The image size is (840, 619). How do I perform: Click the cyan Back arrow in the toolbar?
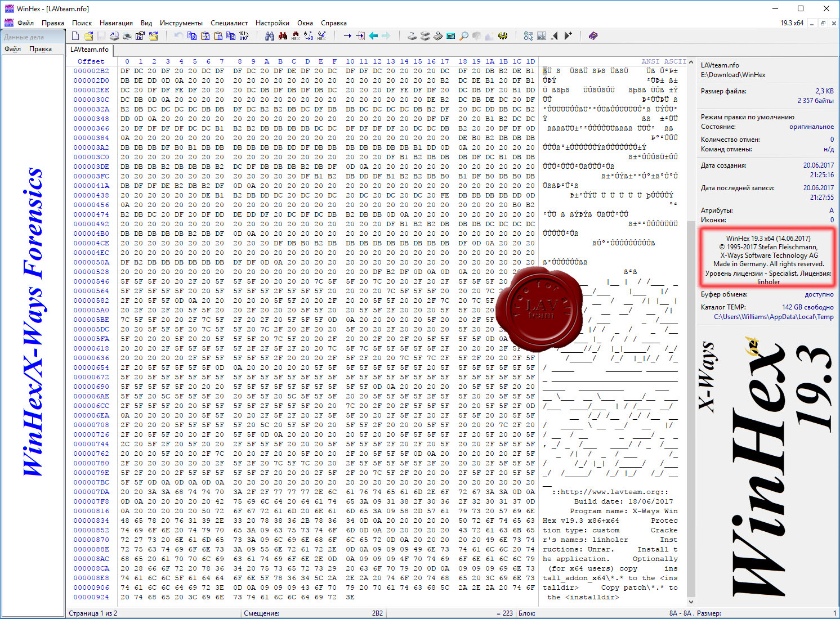click(x=373, y=36)
